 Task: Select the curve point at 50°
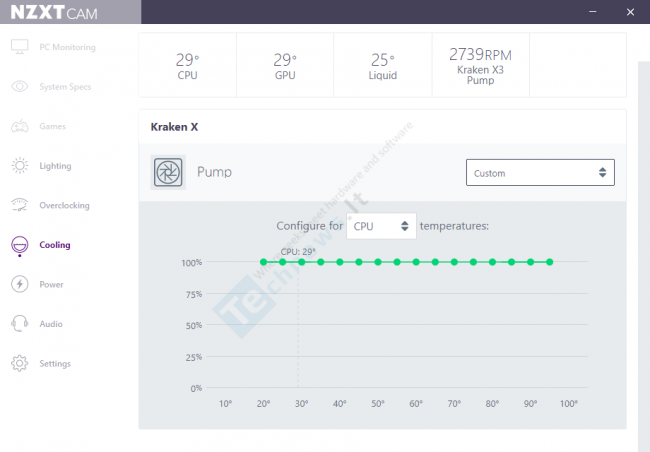[378, 262]
